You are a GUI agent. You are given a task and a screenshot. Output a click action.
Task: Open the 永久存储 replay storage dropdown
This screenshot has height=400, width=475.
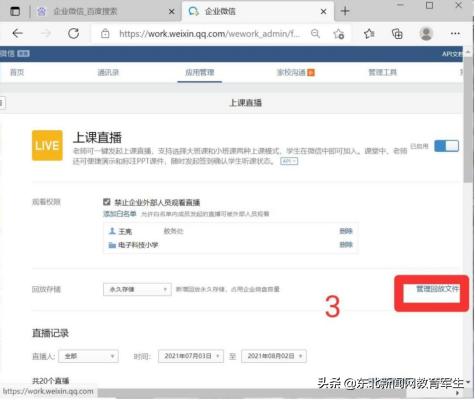[137, 289]
